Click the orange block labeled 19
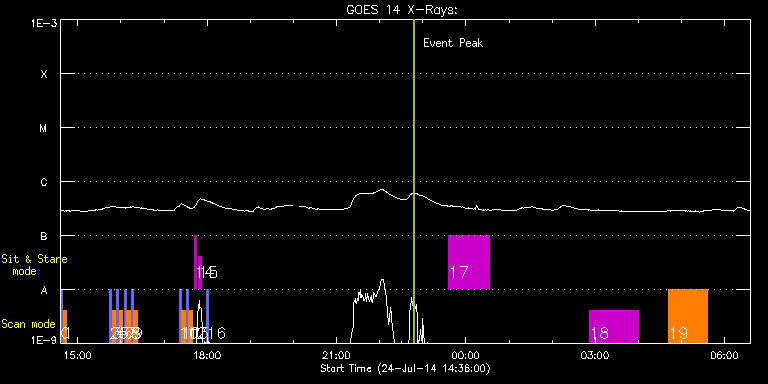The height and width of the screenshot is (384, 768). pos(688,316)
